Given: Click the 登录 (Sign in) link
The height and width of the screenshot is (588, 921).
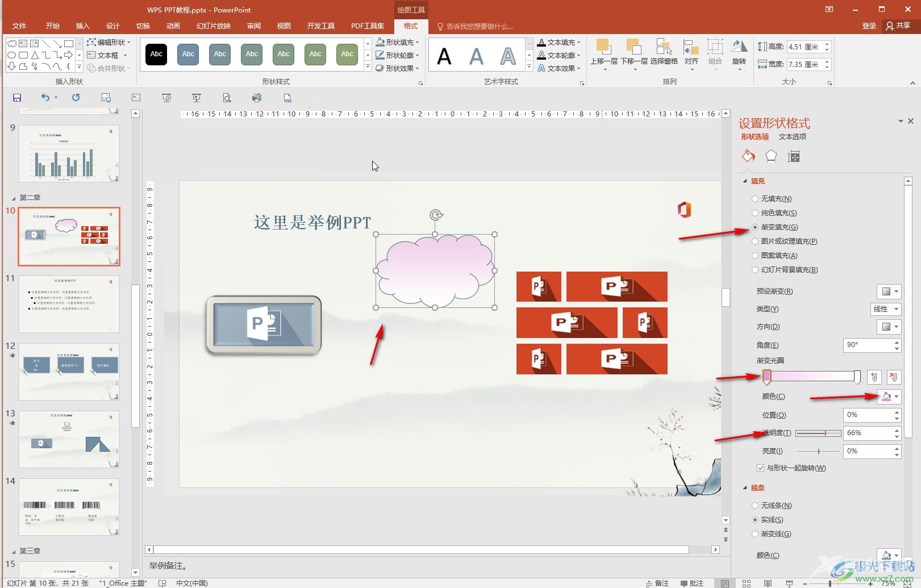Looking at the screenshot, I should click(x=869, y=26).
